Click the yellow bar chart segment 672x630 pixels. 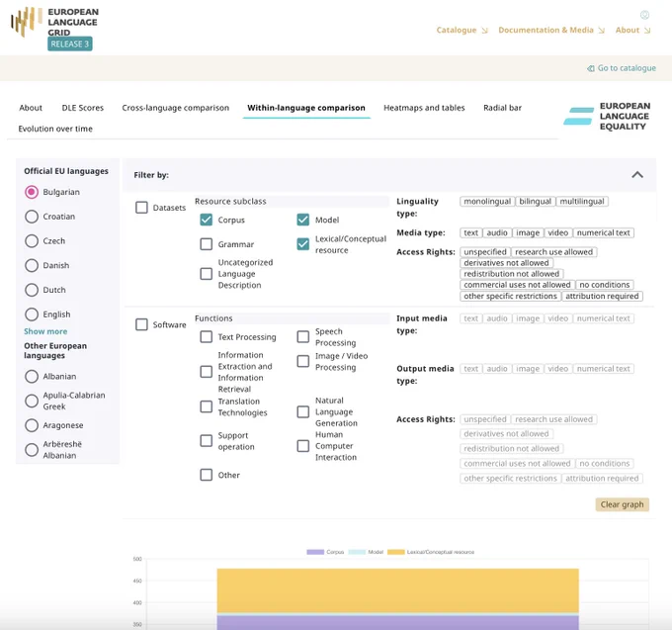(x=397, y=590)
